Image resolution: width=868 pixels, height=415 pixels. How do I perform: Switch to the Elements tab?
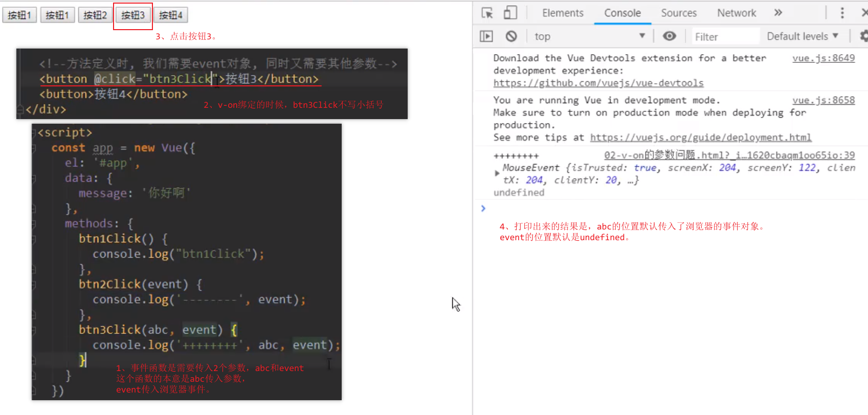563,13
